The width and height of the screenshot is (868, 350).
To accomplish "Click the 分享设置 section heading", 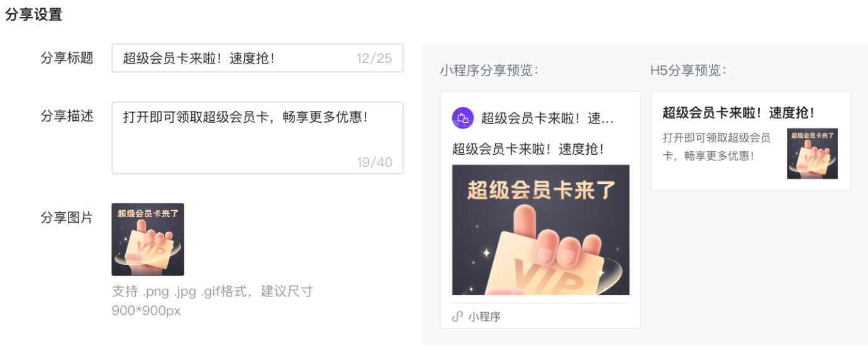I will click(x=34, y=15).
